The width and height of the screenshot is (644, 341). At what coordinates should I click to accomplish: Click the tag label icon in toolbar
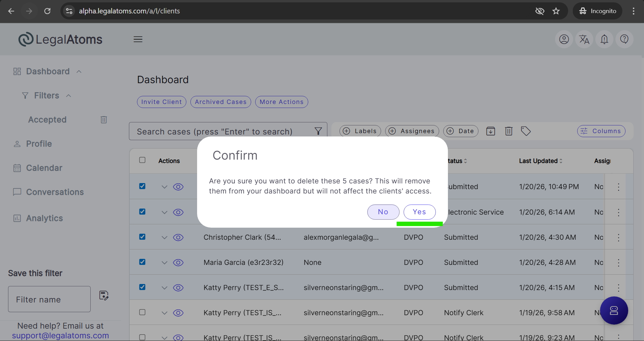[525, 131]
